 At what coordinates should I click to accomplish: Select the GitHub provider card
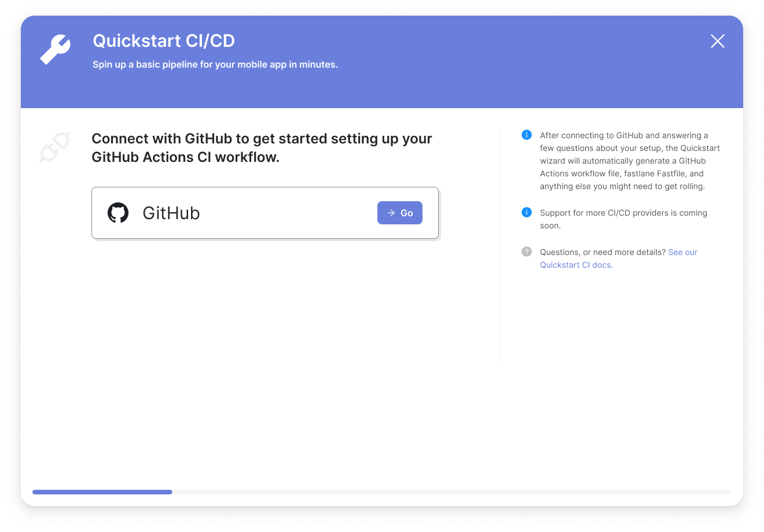265,213
